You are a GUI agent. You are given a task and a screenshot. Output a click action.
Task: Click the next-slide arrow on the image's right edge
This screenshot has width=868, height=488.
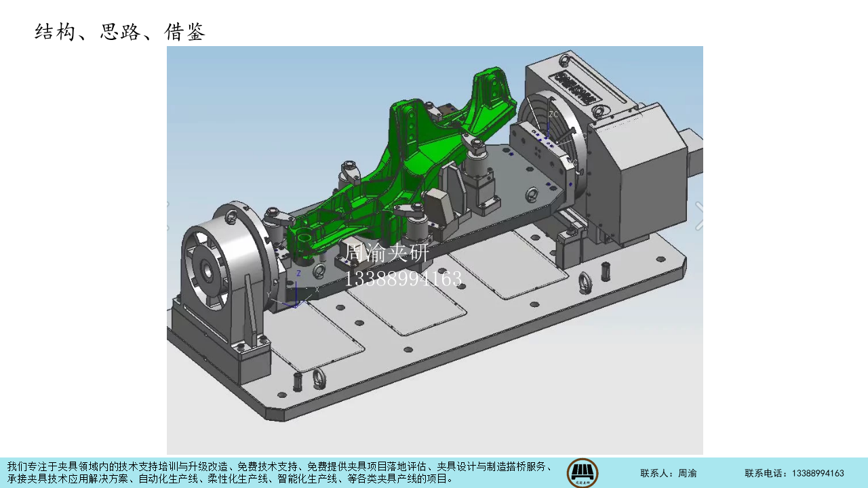pos(699,216)
